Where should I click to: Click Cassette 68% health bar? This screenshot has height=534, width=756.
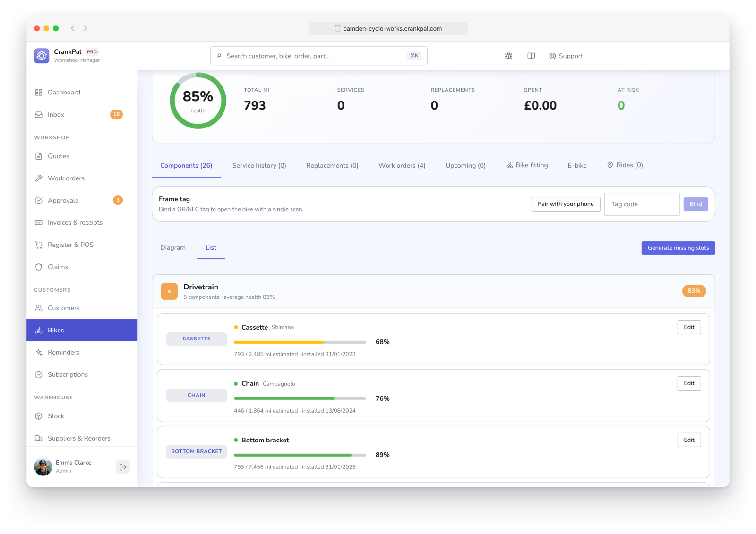click(300, 342)
